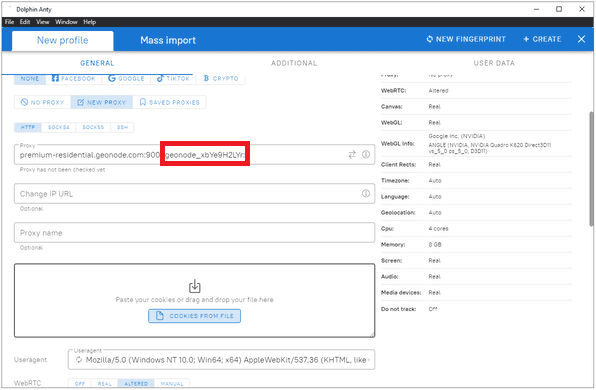Click the Timezone "Auto" value
This screenshot has height=390, width=596.
(435, 181)
